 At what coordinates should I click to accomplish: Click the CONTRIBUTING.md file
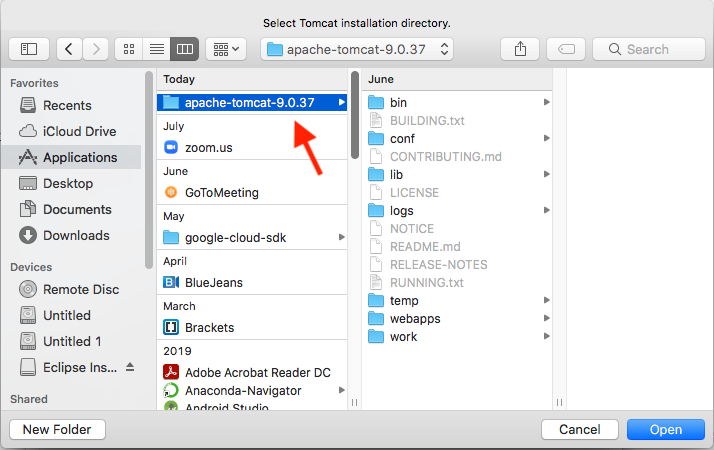click(457, 156)
